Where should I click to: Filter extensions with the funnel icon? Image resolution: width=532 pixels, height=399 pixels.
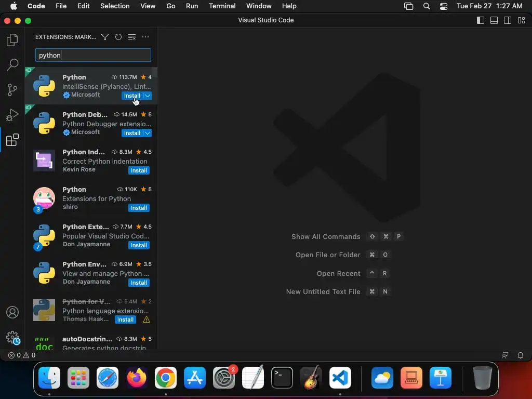coord(105,37)
